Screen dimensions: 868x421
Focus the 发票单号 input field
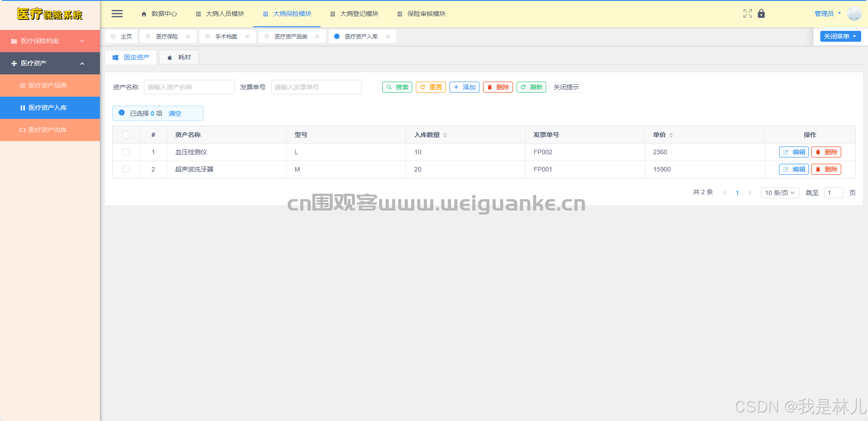[x=316, y=87]
